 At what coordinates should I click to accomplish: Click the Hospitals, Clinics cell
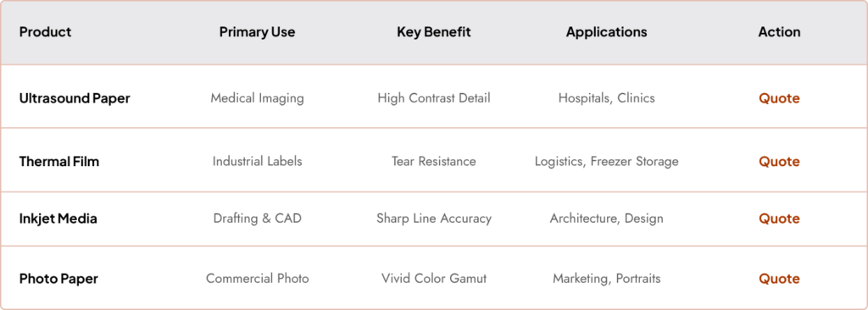click(x=606, y=98)
